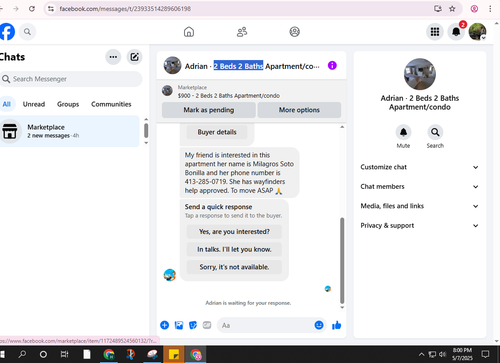Open the Marketplace conversation row
This screenshot has width=500, height=363.
[70, 131]
